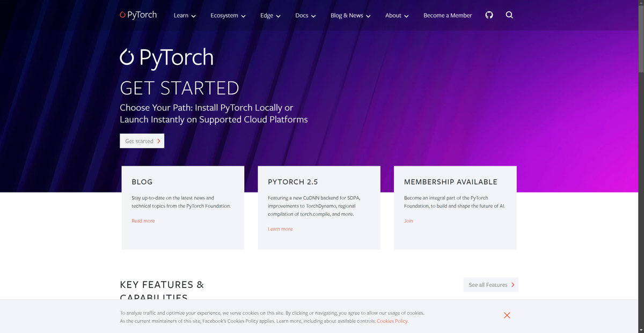The height and width of the screenshot is (333, 644).
Task: Click the GET STARTED hero heading
Action: 179,88
